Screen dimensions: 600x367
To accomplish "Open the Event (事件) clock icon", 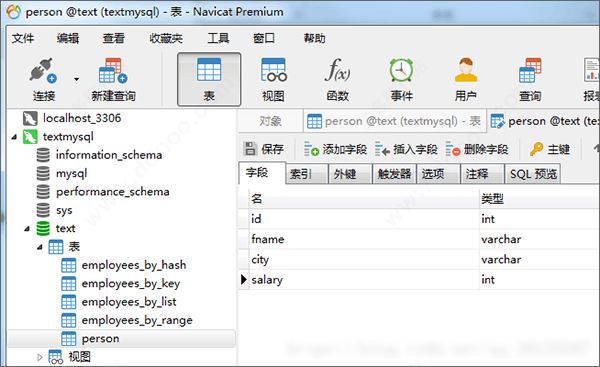I will [x=401, y=70].
